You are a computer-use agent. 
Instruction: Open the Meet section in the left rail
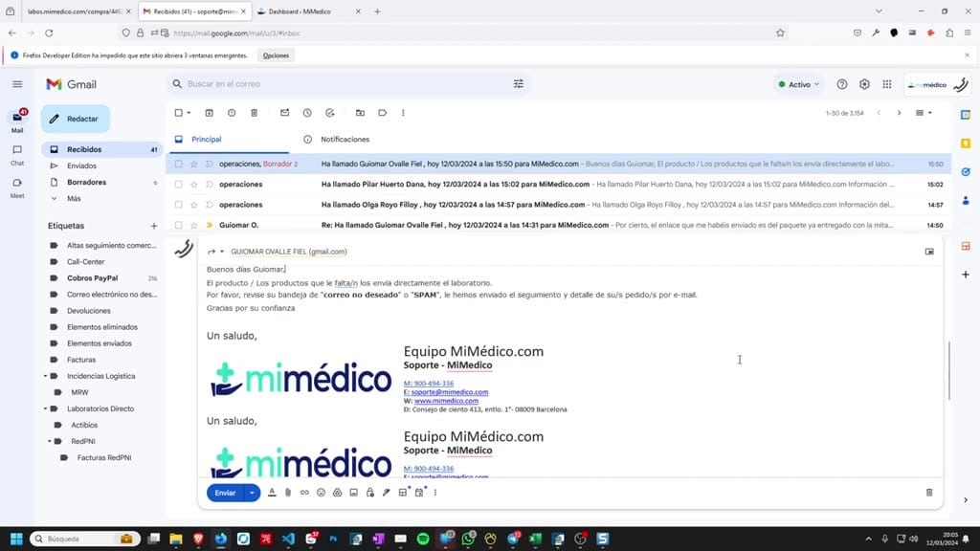17,187
